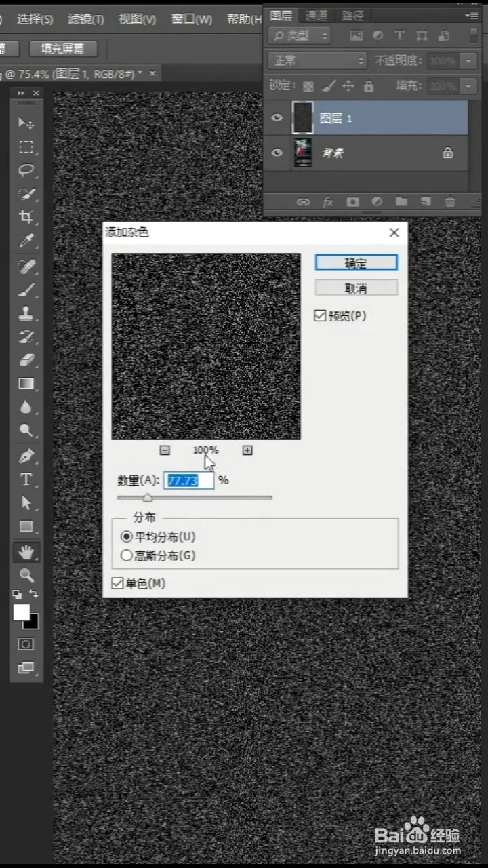Select the History Brush tool
488x868 pixels.
26,336
